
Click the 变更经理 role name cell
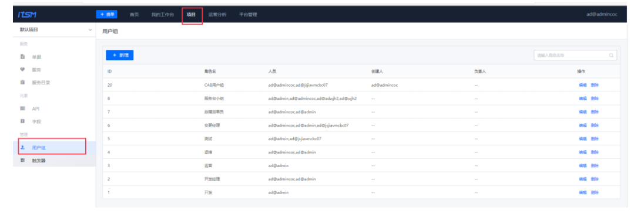pos(212,125)
